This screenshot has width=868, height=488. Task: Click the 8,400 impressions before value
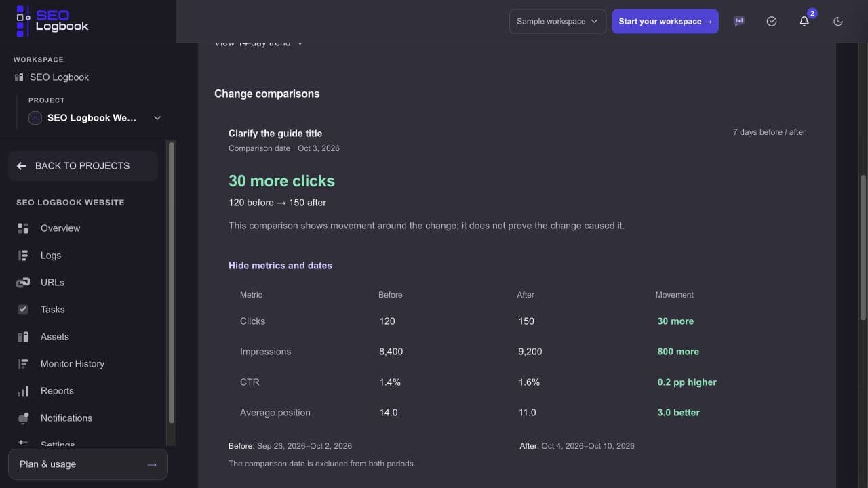point(391,352)
